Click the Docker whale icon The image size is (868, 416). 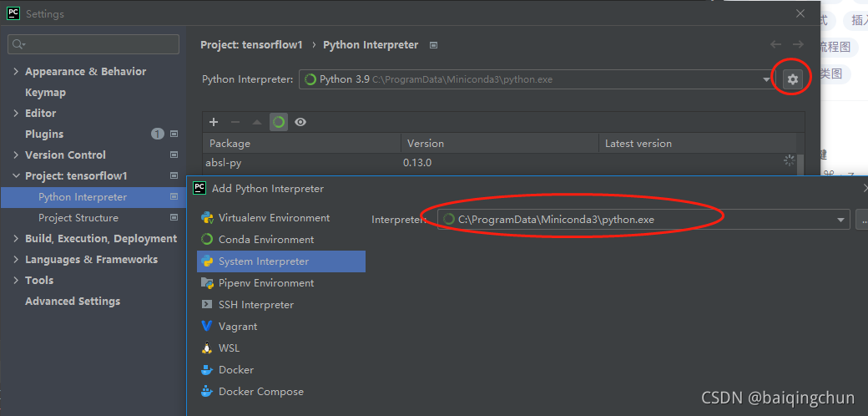(x=207, y=369)
